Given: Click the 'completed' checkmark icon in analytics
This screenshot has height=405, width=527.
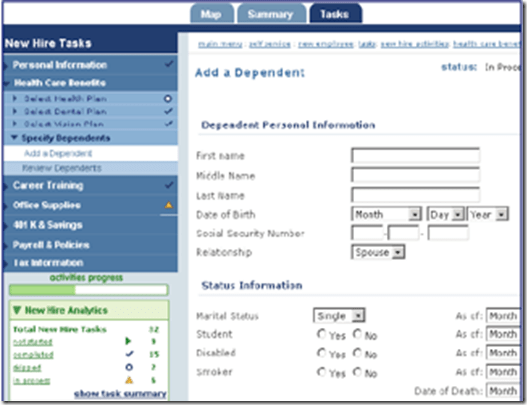Looking at the screenshot, I should tap(129, 354).
